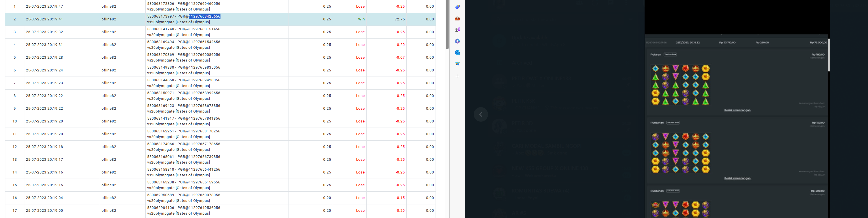
Task: Click the timestamp 25-07-2023 20:19:18
Action: point(44,147)
